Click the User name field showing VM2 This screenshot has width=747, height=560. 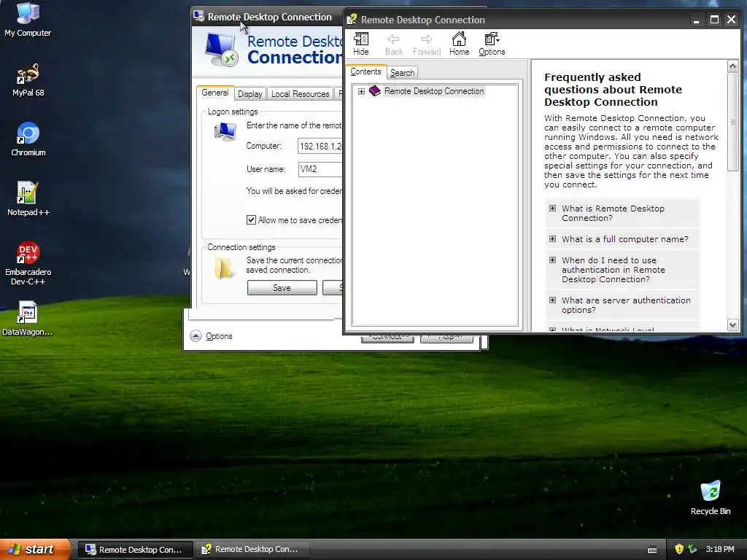click(x=320, y=169)
